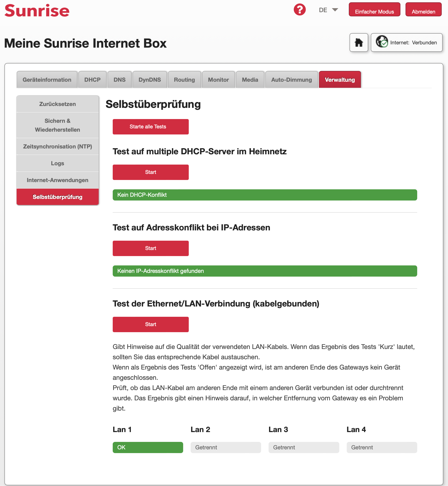
Task: Open Zurücksetzen in the sidebar
Action: [57, 104]
